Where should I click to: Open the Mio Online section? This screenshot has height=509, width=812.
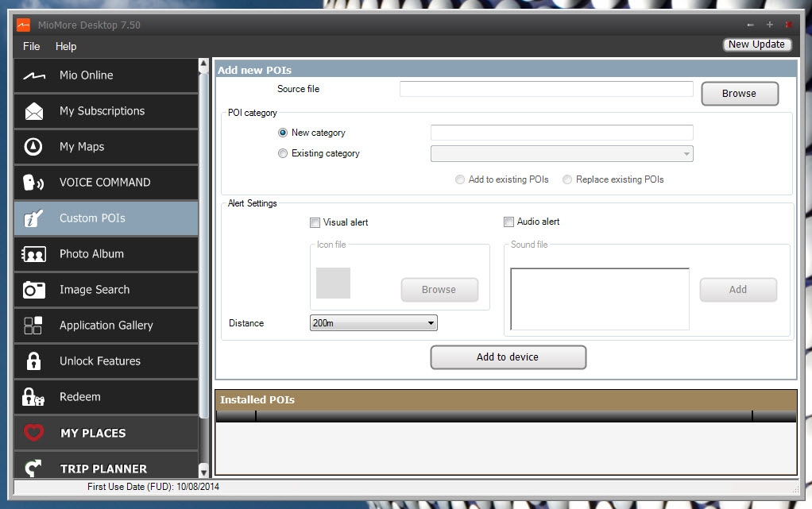[x=106, y=75]
